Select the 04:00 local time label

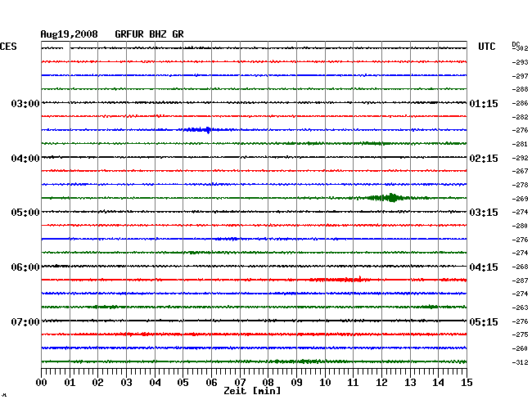[x=25, y=159]
